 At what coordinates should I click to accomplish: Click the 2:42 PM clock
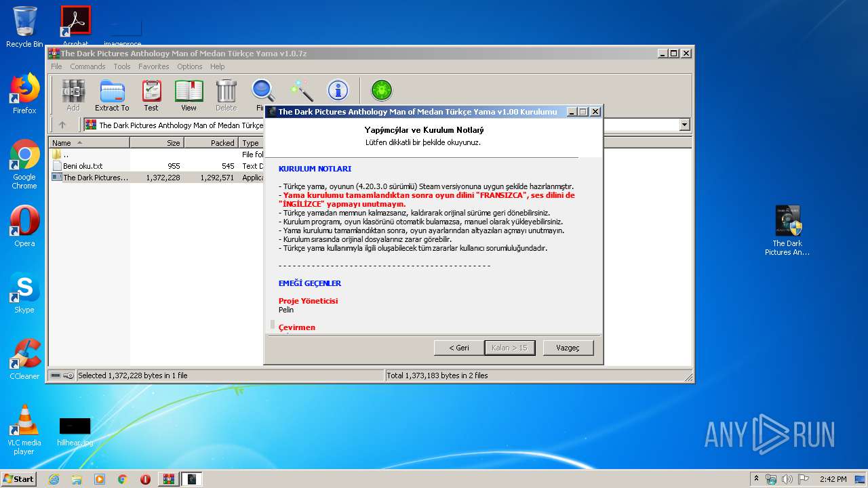coord(833,479)
